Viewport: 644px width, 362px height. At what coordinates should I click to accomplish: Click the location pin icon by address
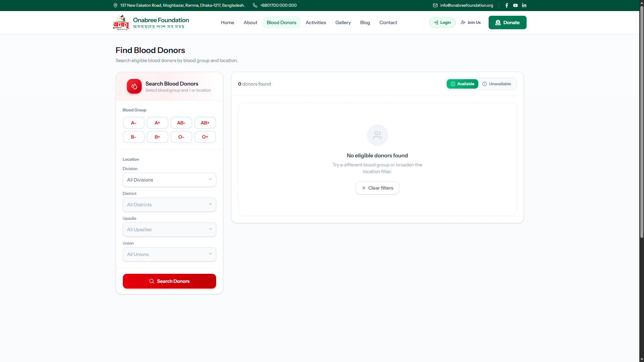pos(115,5)
